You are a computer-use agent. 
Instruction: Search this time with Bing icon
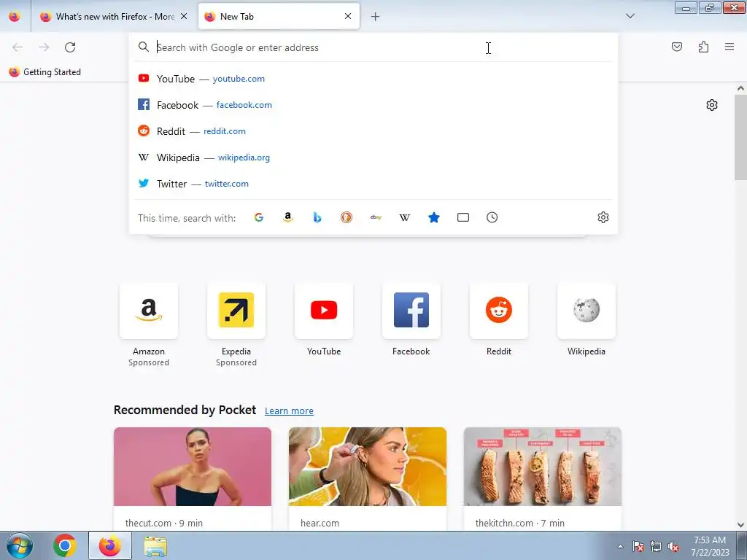click(317, 217)
